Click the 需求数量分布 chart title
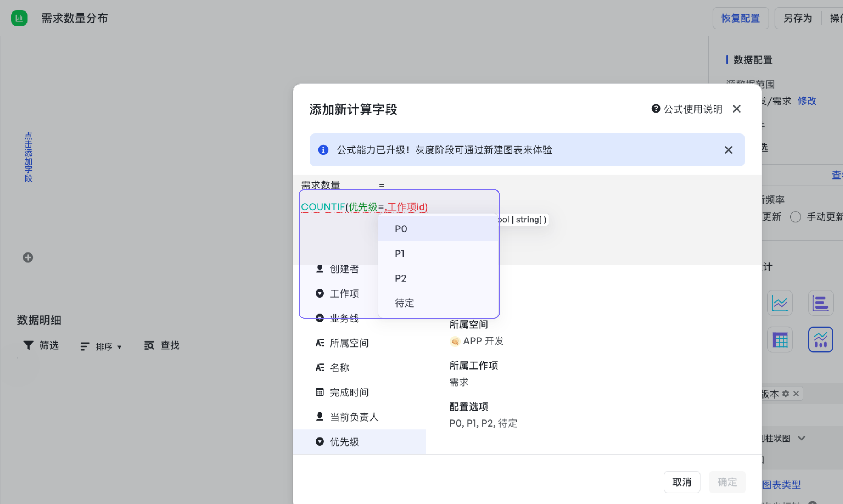843x504 pixels. tap(75, 18)
